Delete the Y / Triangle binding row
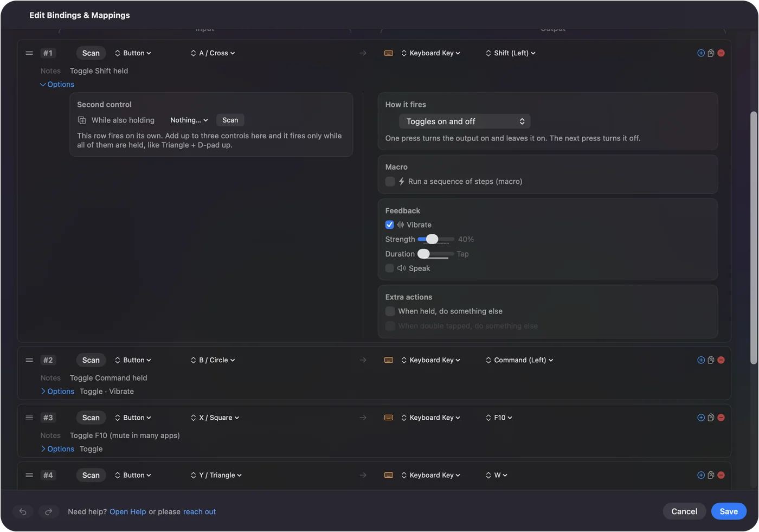Image resolution: width=759 pixels, height=532 pixels. tap(721, 475)
